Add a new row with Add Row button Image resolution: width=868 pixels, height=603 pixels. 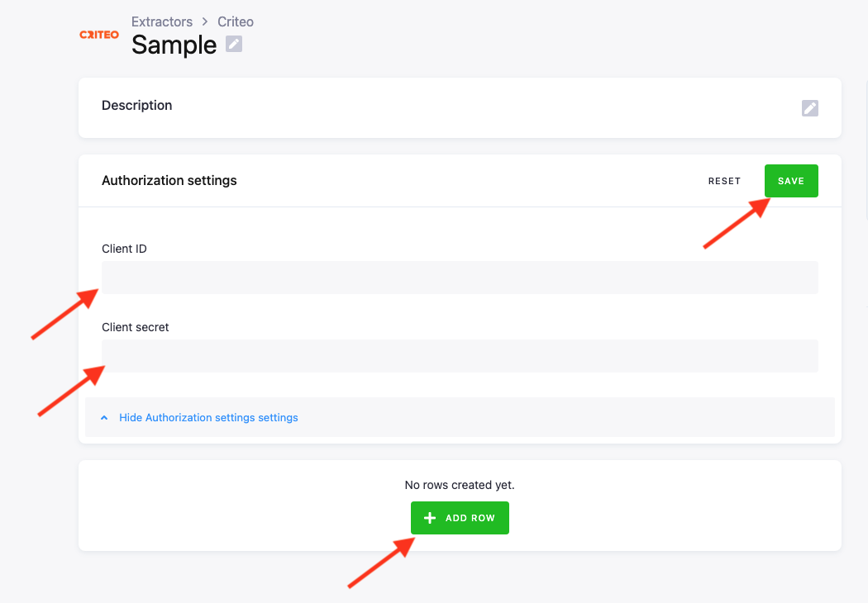coord(460,518)
